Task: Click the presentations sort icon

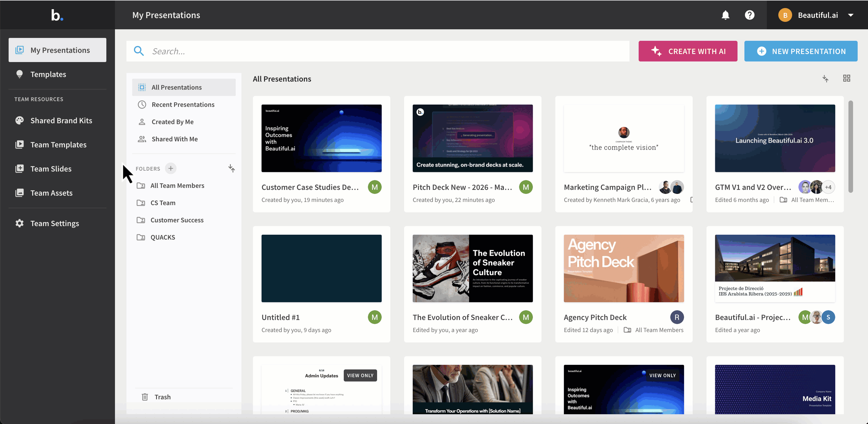Action: pyautogui.click(x=825, y=79)
